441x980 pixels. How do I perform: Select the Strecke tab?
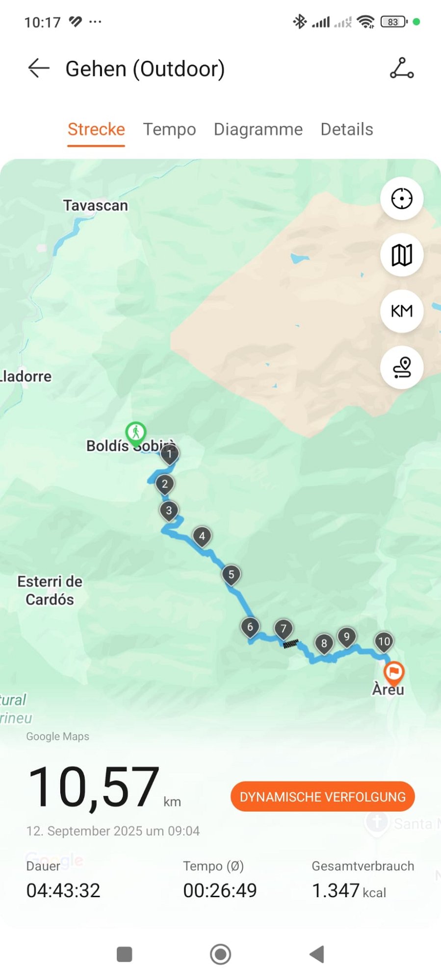tap(96, 129)
